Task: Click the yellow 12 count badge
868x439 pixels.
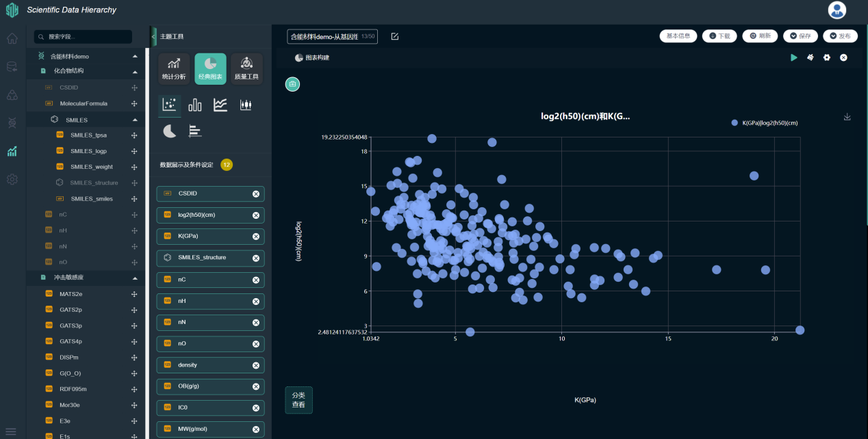Action: point(227,165)
